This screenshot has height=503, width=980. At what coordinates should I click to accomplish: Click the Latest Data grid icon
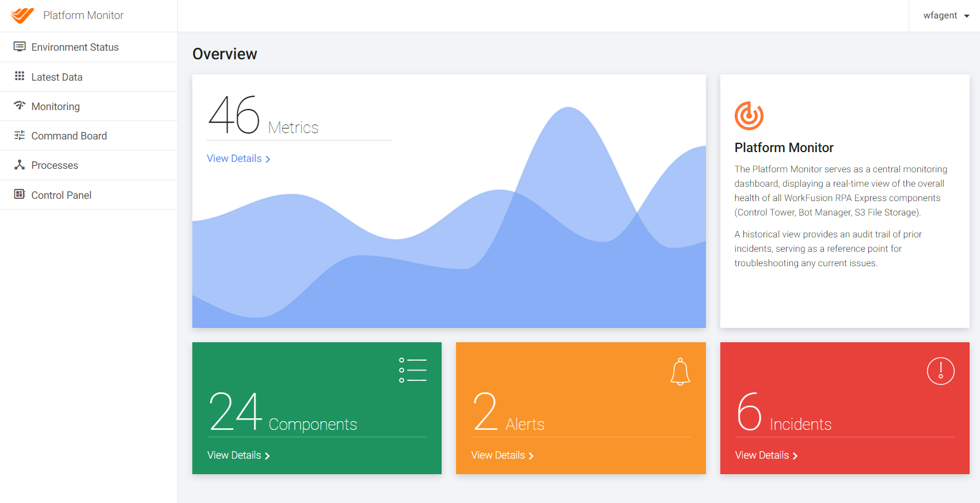(20, 76)
